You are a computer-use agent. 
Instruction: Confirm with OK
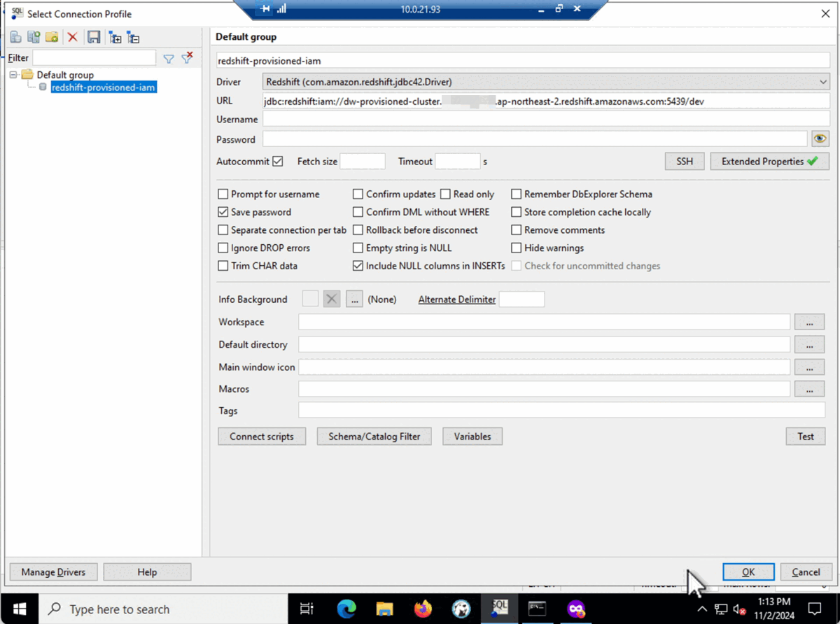(748, 572)
